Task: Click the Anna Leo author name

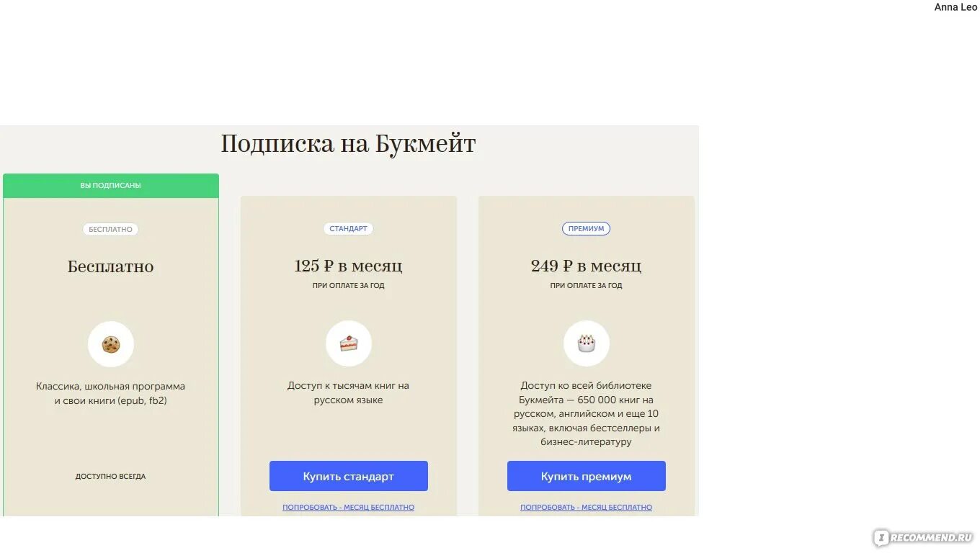Action: pyautogui.click(x=956, y=7)
